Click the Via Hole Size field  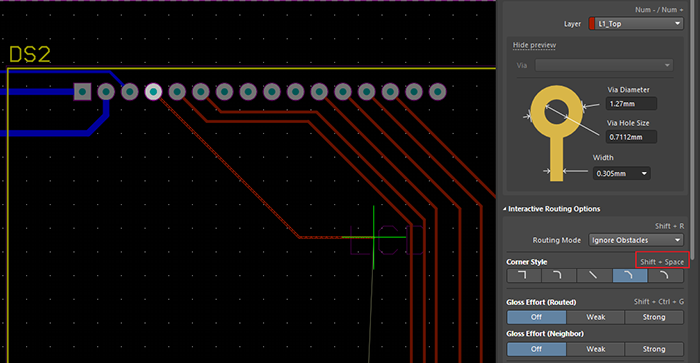click(x=631, y=137)
